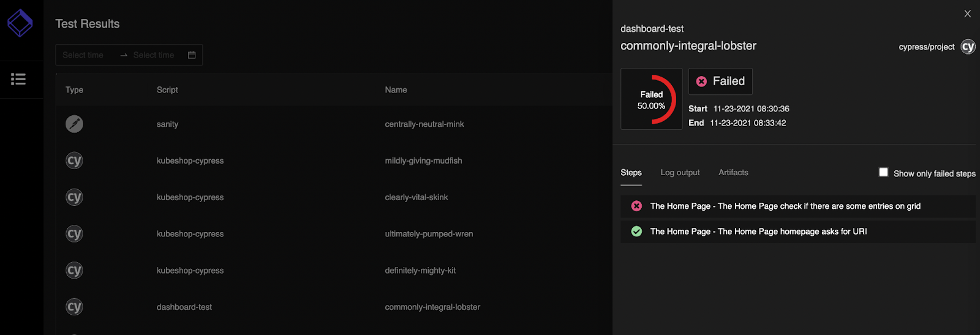Screen dimensions: 980x335
Task: Click dashboard-test title in details panel
Action: [x=652, y=29]
